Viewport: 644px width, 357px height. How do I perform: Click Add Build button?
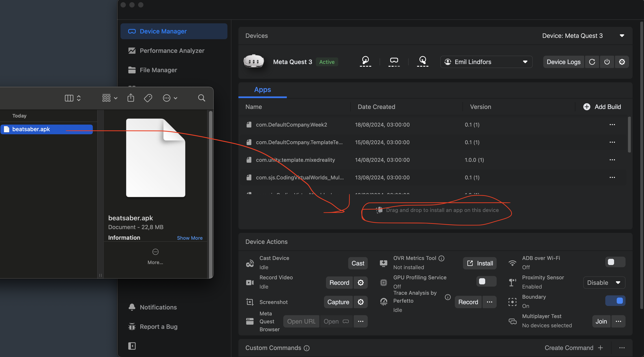(x=602, y=107)
